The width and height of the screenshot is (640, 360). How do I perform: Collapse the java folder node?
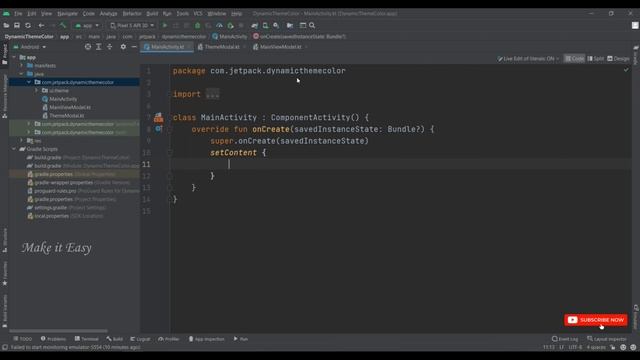click(22, 74)
